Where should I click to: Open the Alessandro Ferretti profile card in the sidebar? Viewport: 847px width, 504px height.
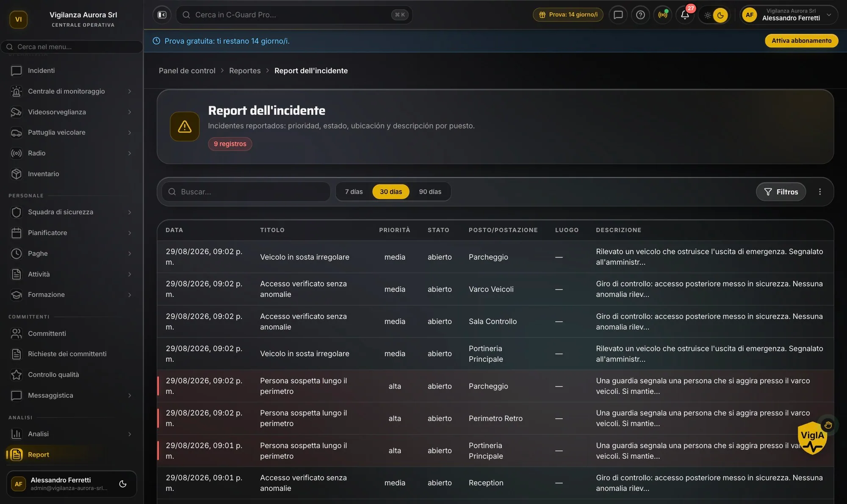click(72, 484)
